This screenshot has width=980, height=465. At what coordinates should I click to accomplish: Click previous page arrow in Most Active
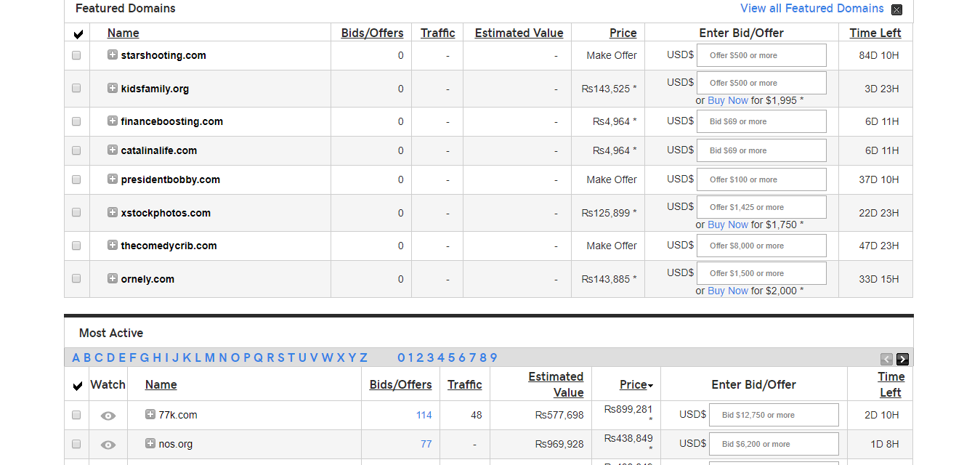point(886,359)
